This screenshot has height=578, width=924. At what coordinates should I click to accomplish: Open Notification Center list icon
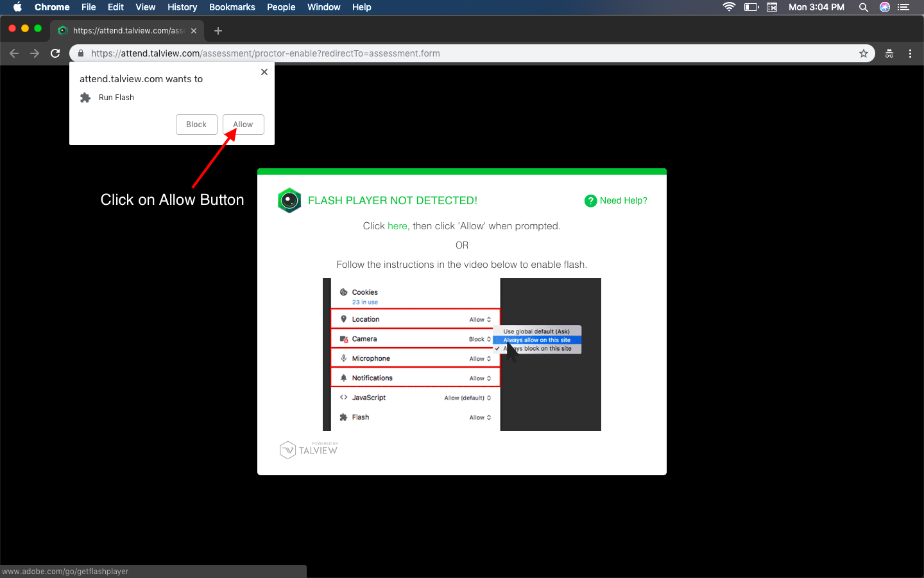pos(904,7)
